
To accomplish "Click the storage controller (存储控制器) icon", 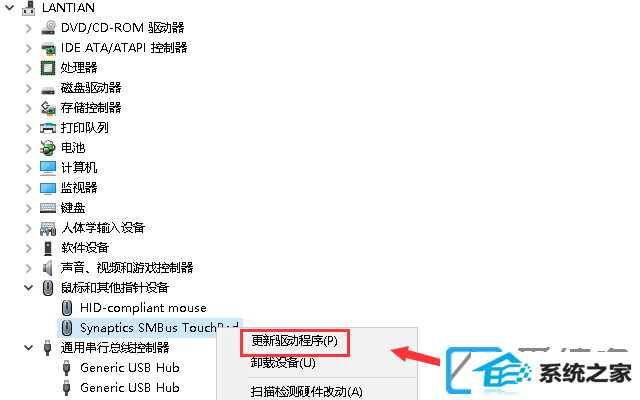I will point(48,108).
